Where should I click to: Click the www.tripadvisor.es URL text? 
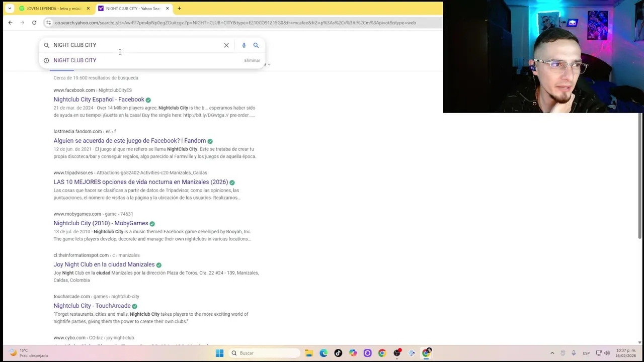(130, 172)
